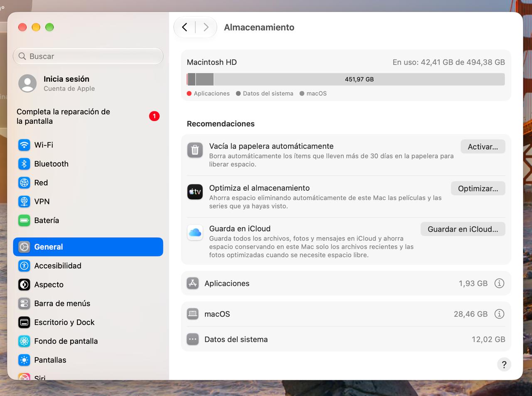The width and height of the screenshot is (532, 396).
Task: Click the Barra de menús icon
Action: [24, 304]
